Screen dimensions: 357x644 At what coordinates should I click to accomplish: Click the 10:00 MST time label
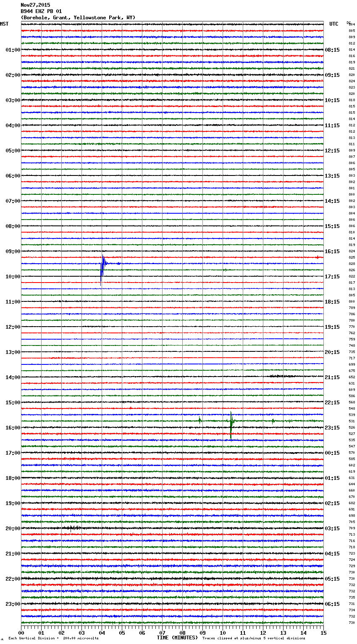(13, 277)
